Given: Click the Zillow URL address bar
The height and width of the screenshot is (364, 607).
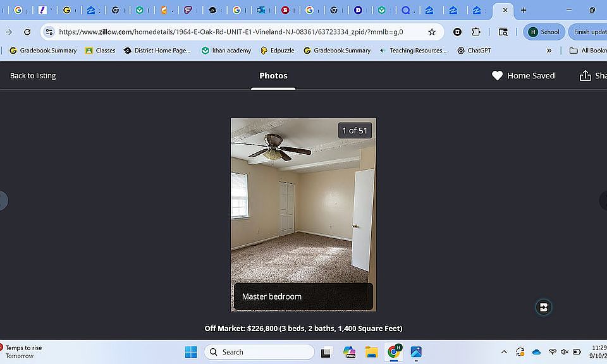Looking at the screenshot, I should pyautogui.click(x=231, y=32).
